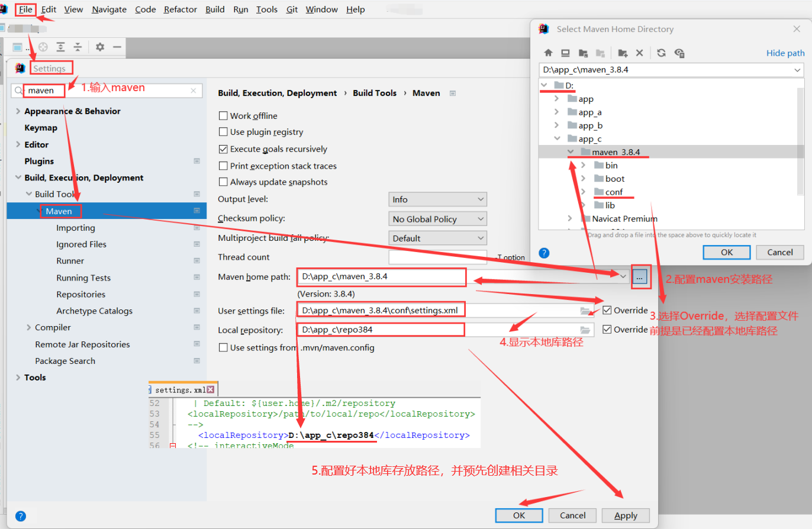The width and height of the screenshot is (812, 529).
Task: Click Cancel in Select Maven Home Directory
Action: pos(780,252)
